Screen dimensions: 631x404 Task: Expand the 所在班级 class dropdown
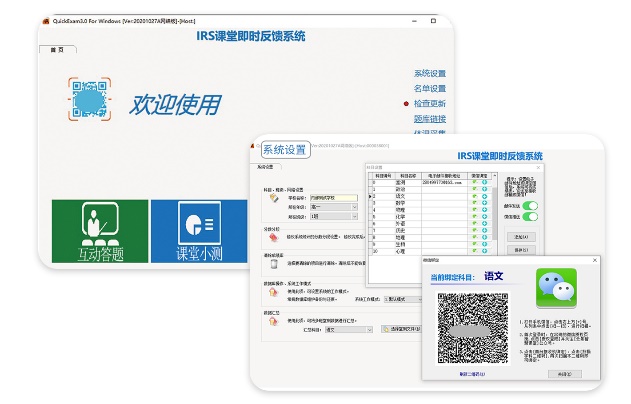[330, 216]
